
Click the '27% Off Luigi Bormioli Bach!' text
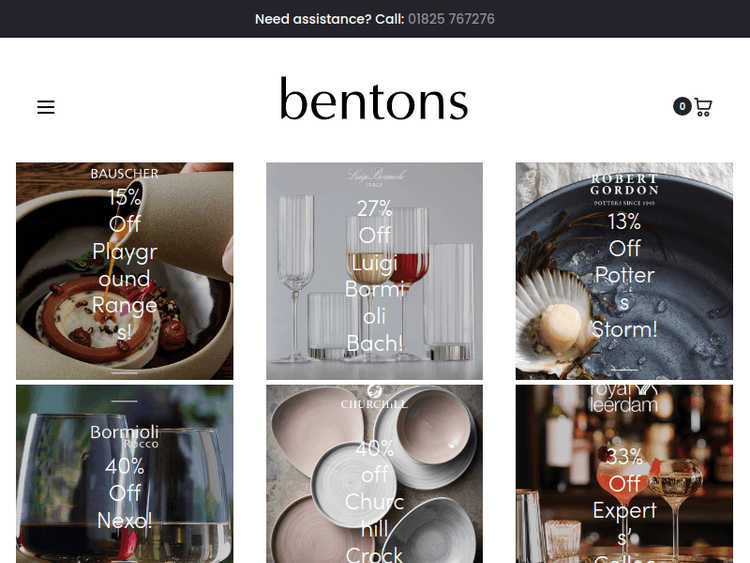coord(375,276)
